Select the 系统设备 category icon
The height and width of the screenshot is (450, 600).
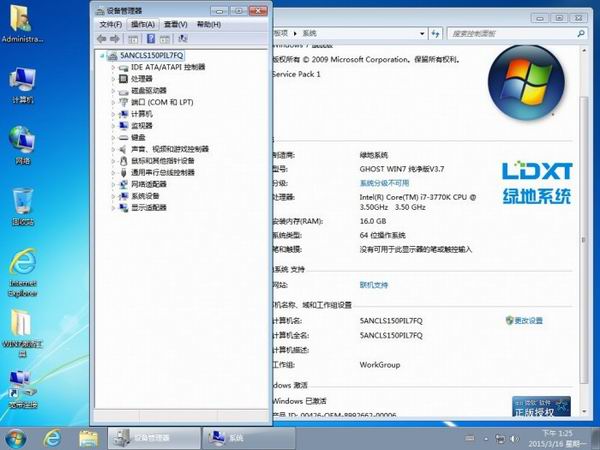coord(123,196)
